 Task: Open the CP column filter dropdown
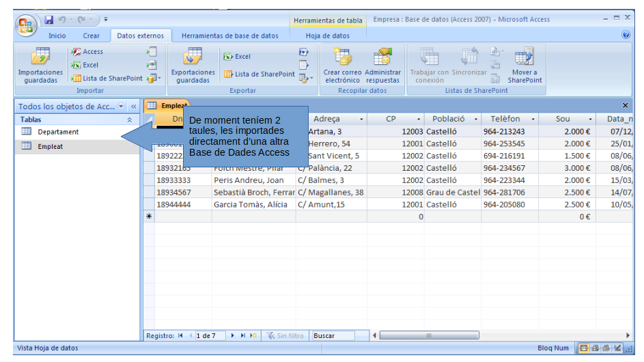(419, 119)
